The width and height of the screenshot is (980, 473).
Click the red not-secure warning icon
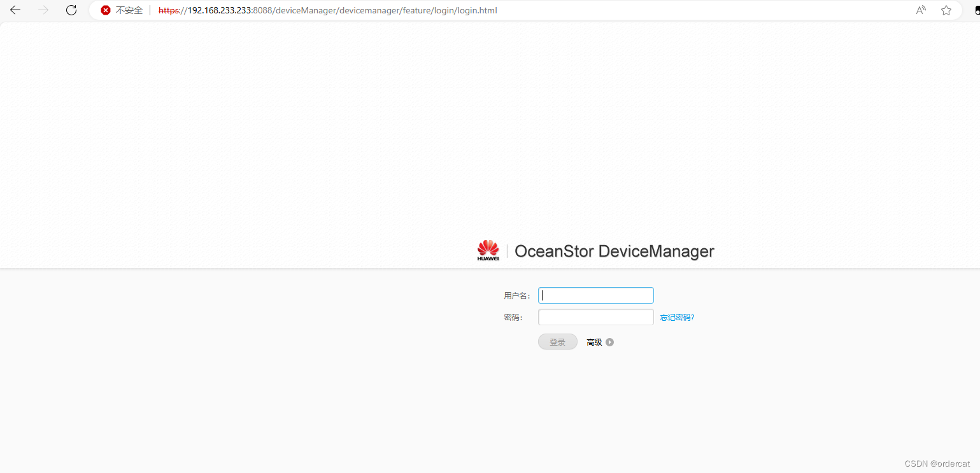[x=106, y=10]
